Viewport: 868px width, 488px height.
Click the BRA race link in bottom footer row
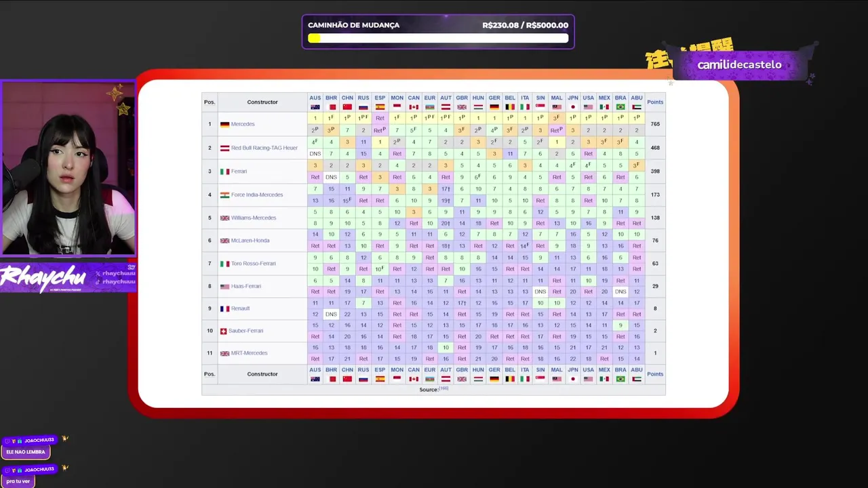tap(620, 370)
